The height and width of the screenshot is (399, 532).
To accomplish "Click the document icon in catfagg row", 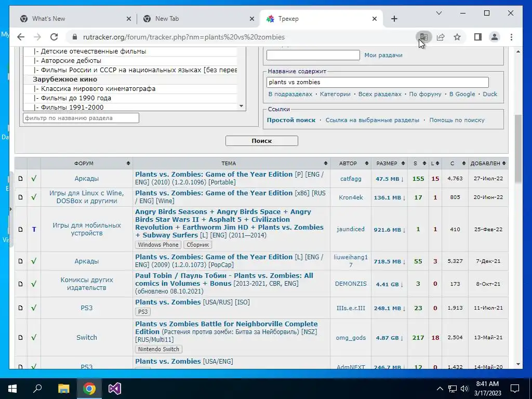I will [x=21, y=179].
